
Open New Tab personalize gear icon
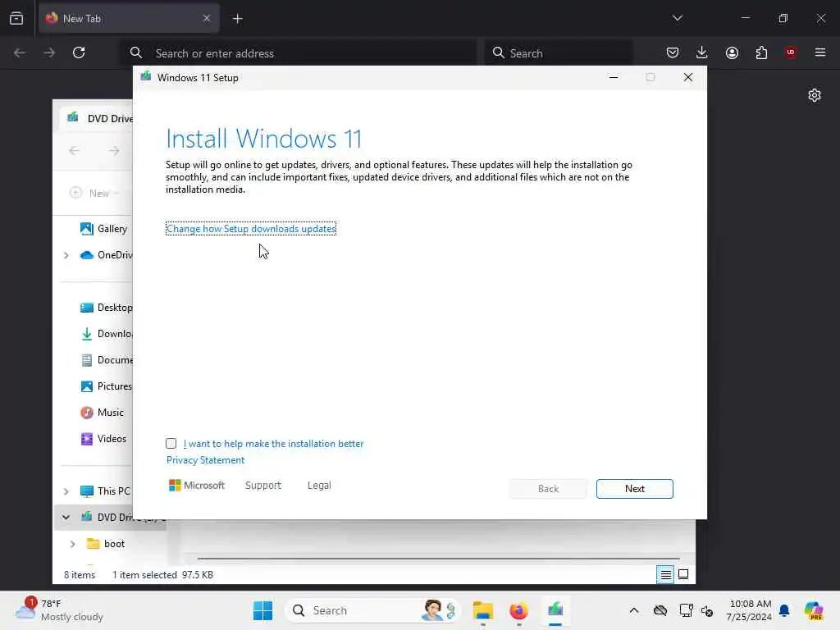(x=815, y=95)
